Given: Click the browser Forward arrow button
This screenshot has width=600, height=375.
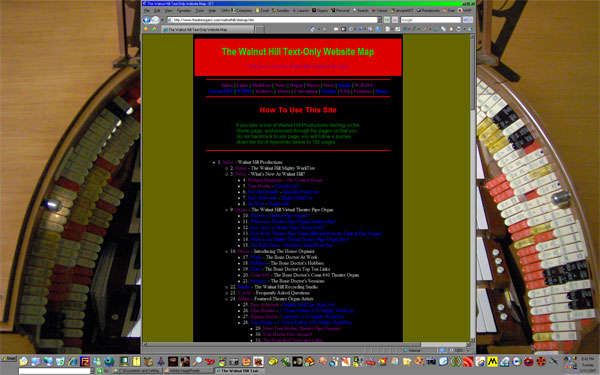Looking at the screenshot, I should point(155,20).
